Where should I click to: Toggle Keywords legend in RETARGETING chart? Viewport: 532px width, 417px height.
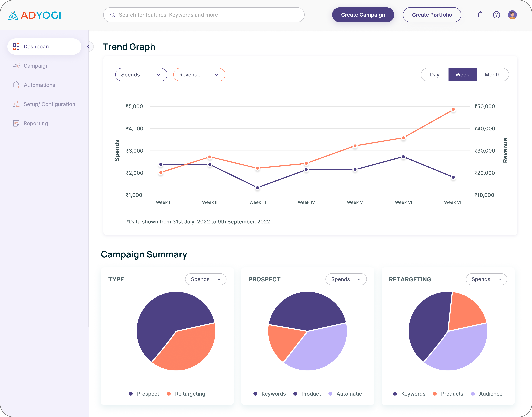[x=409, y=394]
